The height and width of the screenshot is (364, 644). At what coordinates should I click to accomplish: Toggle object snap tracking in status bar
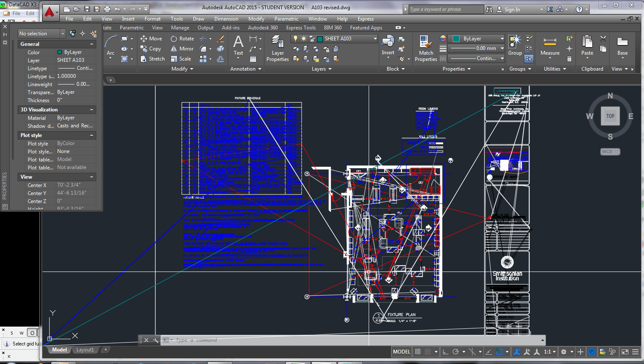click(488, 351)
